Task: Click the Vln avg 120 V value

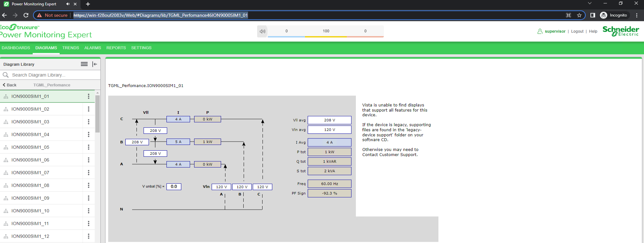Action: click(x=330, y=130)
